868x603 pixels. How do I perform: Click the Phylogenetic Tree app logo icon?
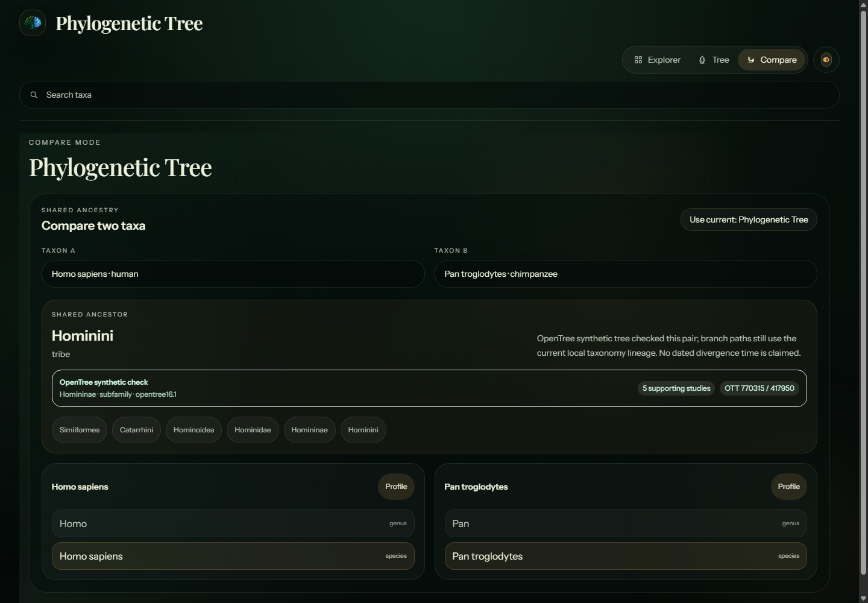[x=33, y=23]
